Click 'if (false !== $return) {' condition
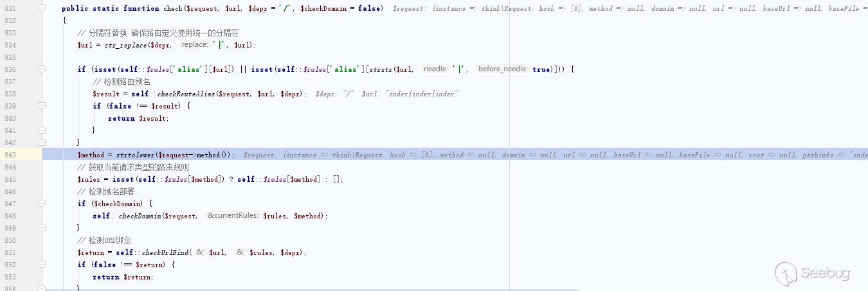868x291 pixels. coord(126,265)
